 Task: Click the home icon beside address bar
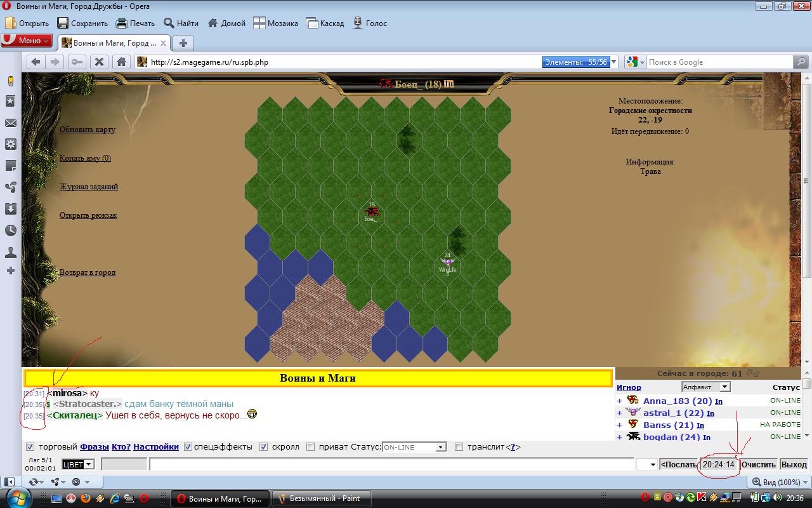(x=121, y=62)
